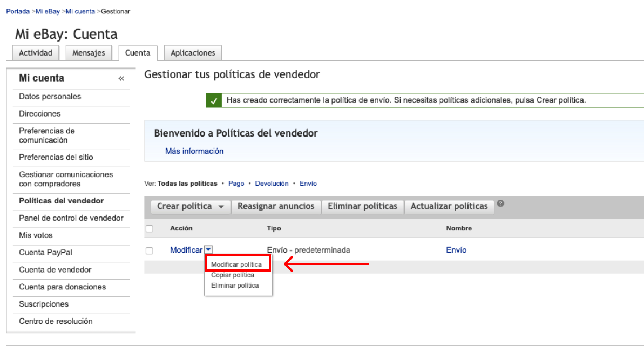Select the Cuenta tab
Viewport: 644px width, 346px height.
(x=138, y=53)
